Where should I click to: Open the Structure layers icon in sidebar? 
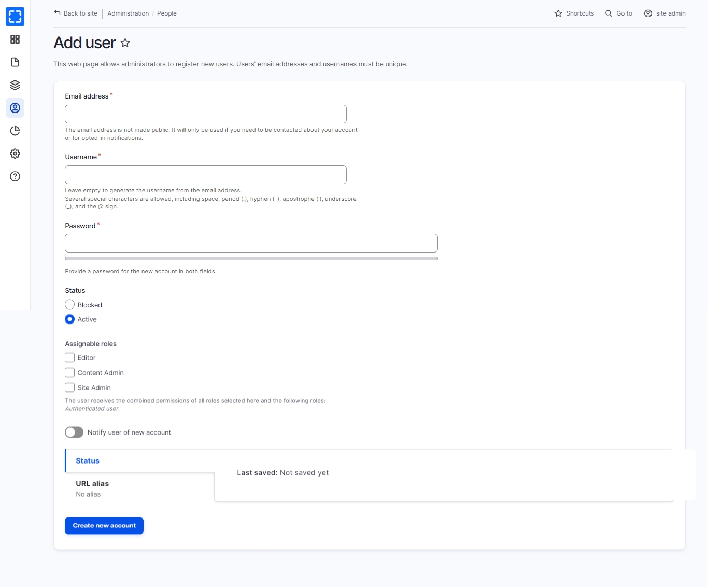(x=15, y=85)
